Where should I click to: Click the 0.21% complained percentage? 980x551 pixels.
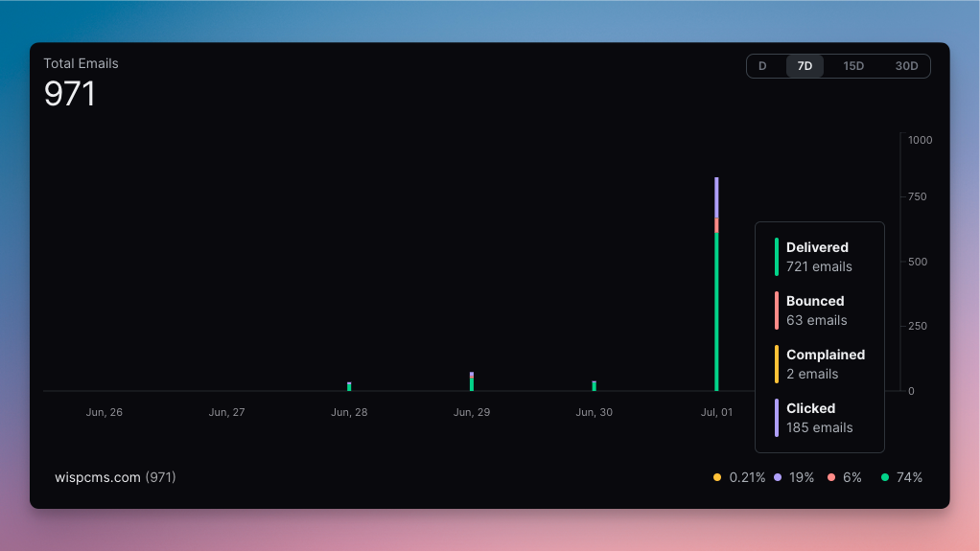[748, 477]
